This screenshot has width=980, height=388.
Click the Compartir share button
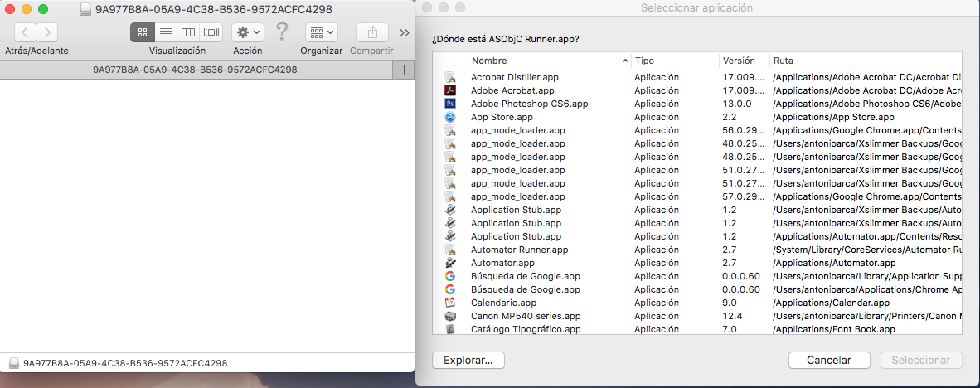click(x=372, y=32)
